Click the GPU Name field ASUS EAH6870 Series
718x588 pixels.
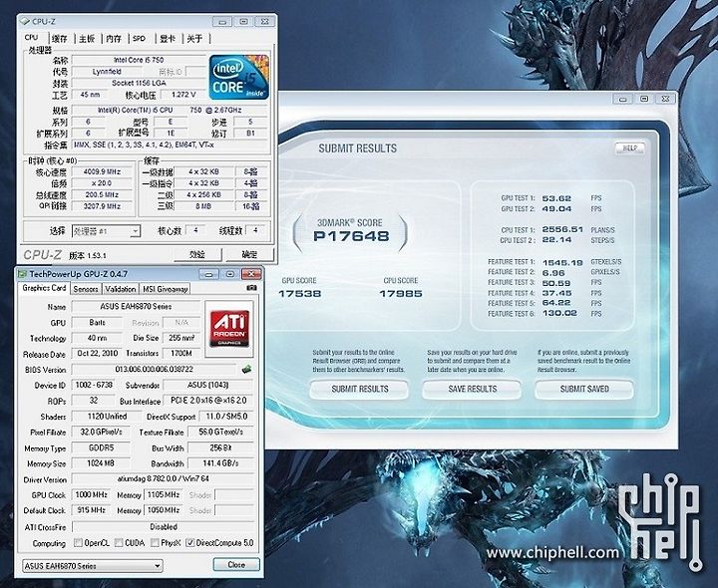[x=136, y=307]
